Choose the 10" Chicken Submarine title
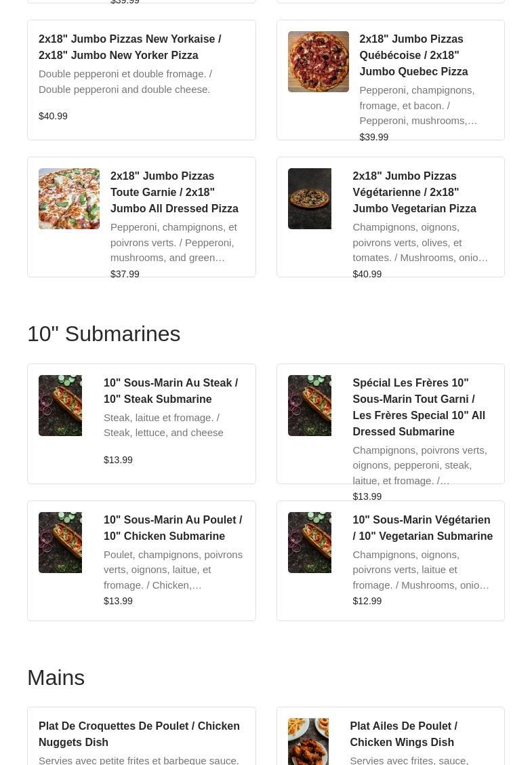532x765 pixels. [x=173, y=528]
